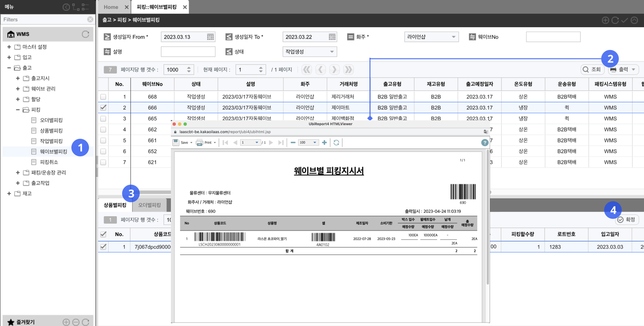Click the zoom out minus icon in the report viewer

point(293,143)
